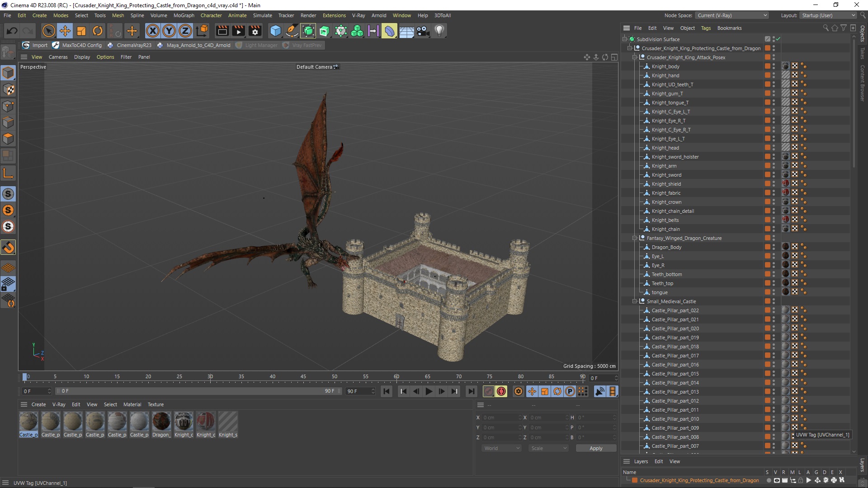Open the World coordinate dropdown

[502, 448]
